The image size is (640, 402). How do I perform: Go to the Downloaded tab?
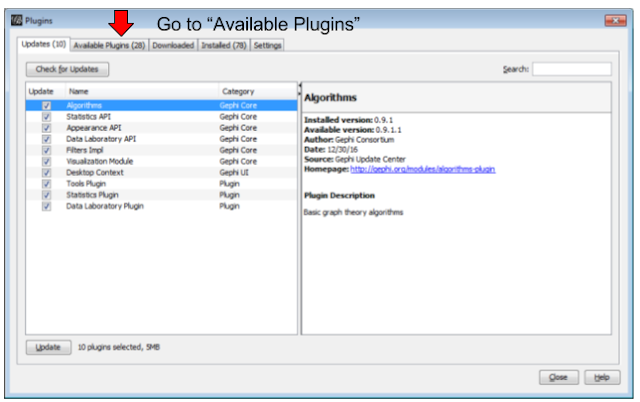click(173, 45)
